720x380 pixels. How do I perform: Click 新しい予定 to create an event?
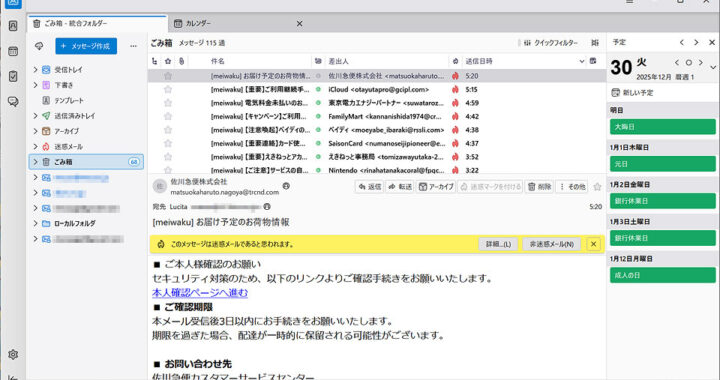pyautogui.click(x=632, y=93)
